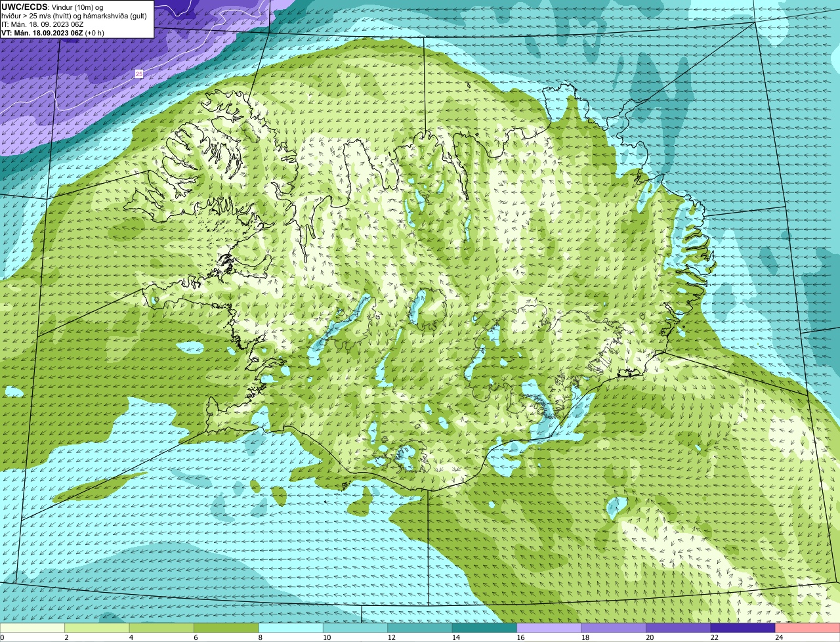Click the '2' tick label on color scale
This screenshot has height=642, width=840.
tap(66, 637)
